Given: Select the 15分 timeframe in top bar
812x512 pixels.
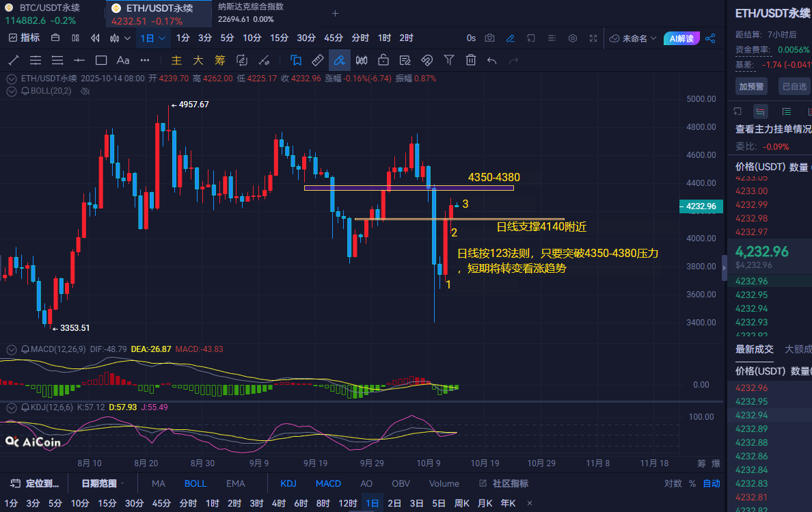Looking at the screenshot, I should pyautogui.click(x=279, y=38).
